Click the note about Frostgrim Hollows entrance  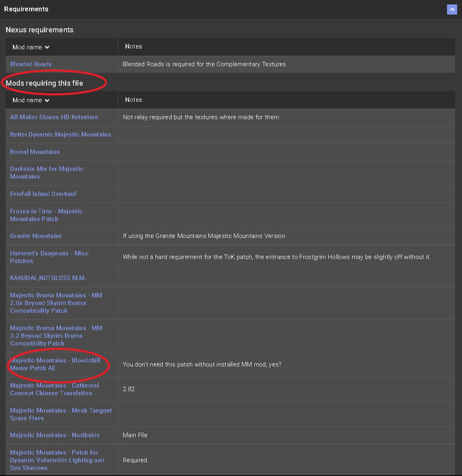(x=276, y=257)
